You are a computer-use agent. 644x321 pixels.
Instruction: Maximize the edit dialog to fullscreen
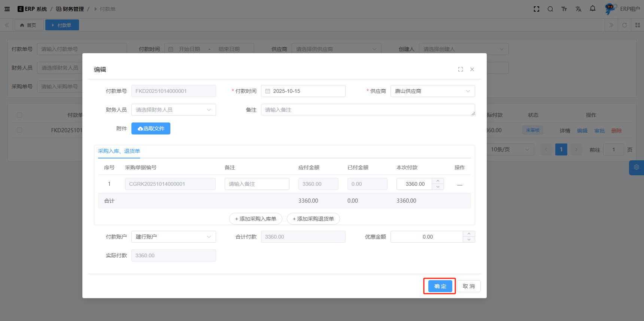point(460,69)
